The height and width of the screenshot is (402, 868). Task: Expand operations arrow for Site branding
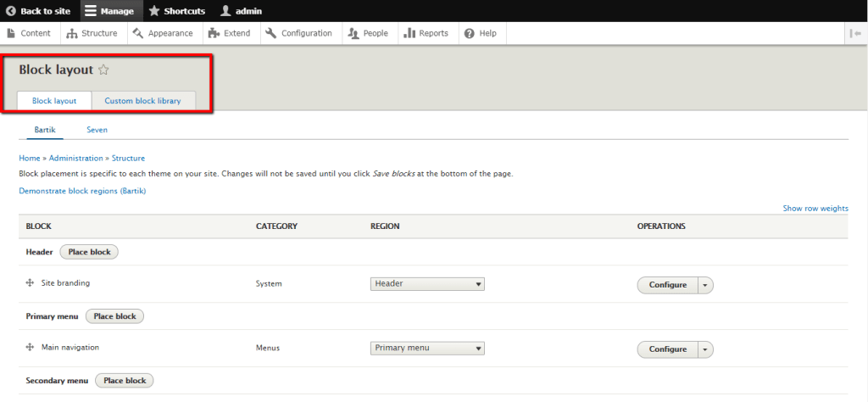(x=706, y=285)
